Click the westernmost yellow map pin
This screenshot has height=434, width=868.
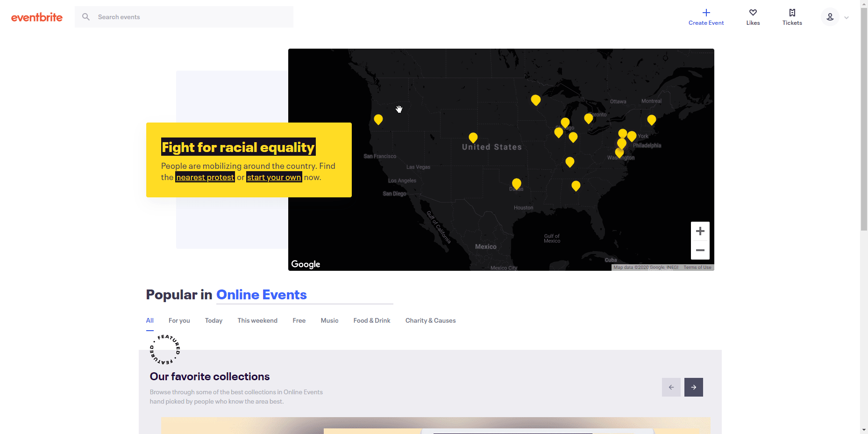click(x=378, y=119)
